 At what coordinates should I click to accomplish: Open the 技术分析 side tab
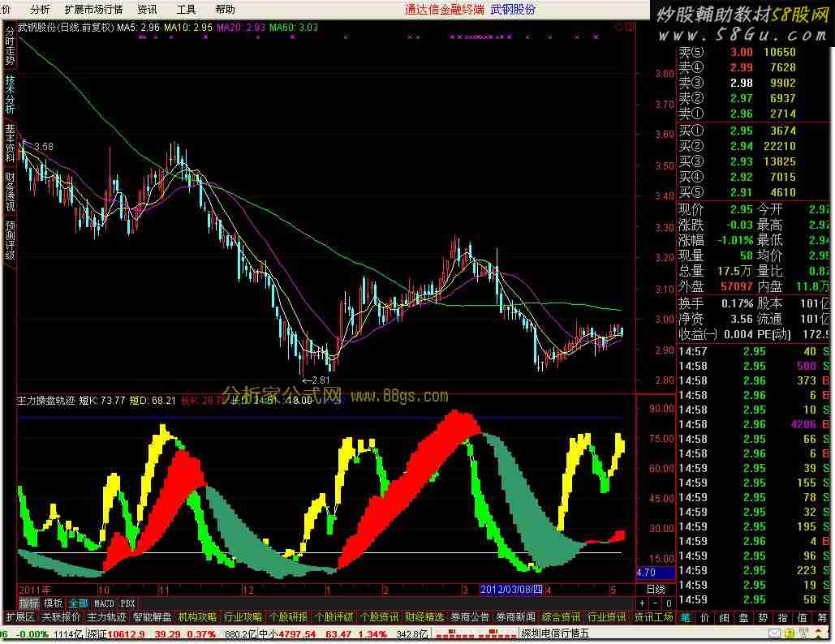coord(10,94)
